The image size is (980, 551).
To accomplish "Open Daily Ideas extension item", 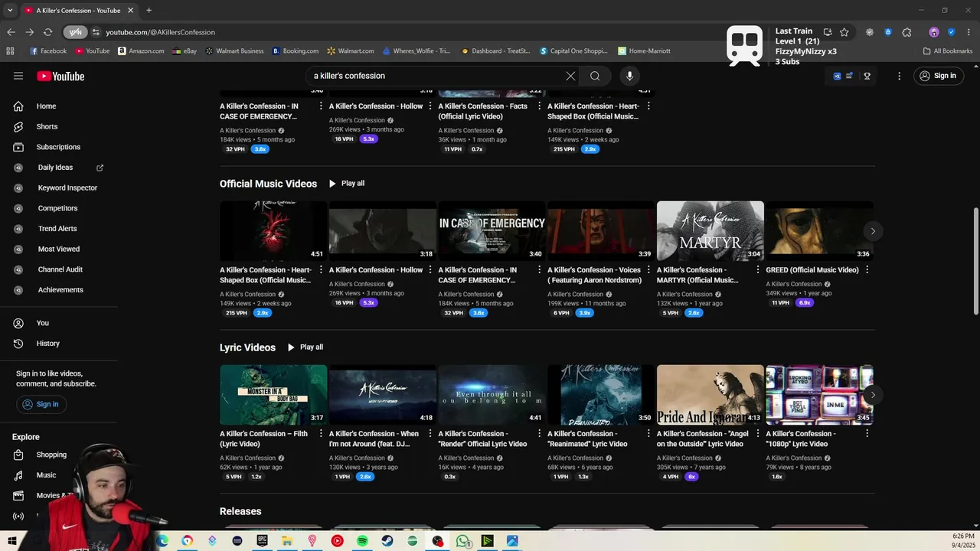I will (55, 168).
